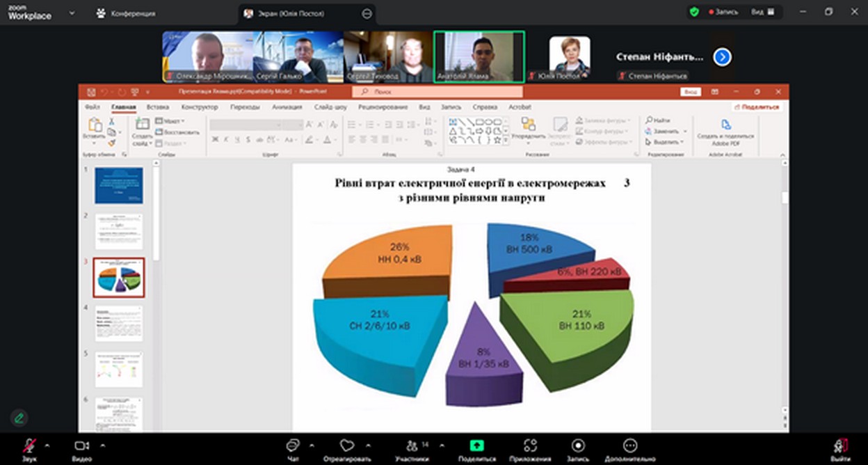Click the Выйти leave meeting icon
The width and height of the screenshot is (868, 465).
click(840, 446)
